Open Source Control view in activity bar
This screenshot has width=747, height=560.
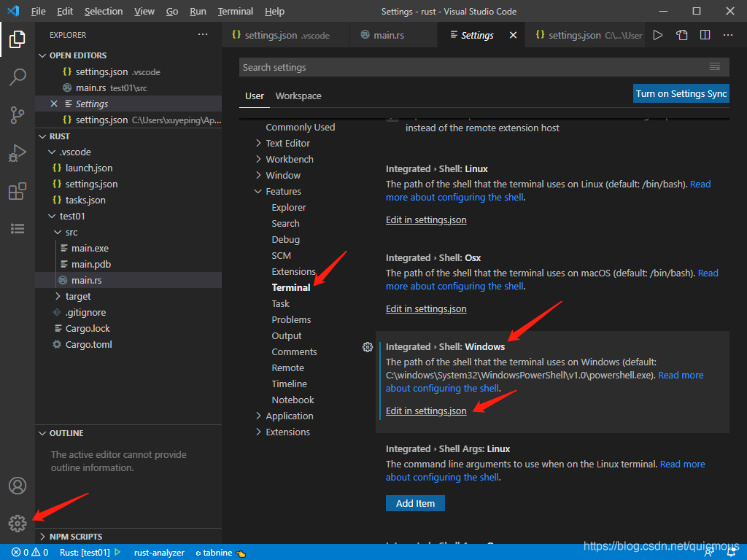[x=18, y=114]
